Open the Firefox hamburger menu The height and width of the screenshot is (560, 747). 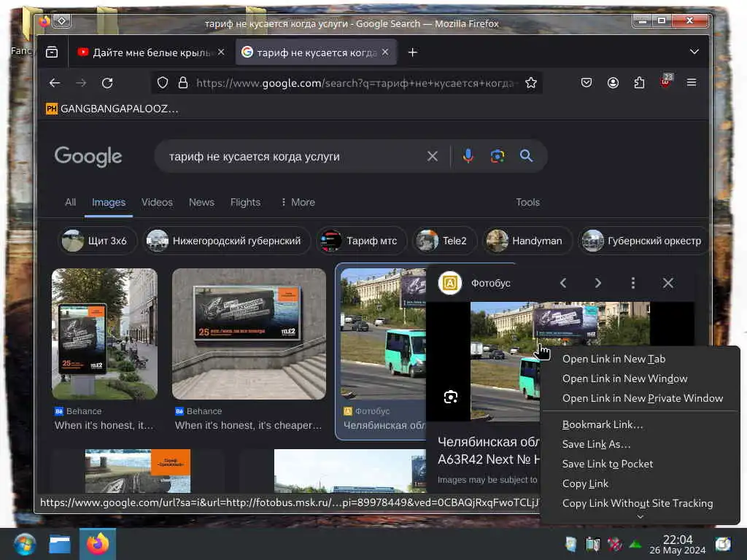pos(692,83)
